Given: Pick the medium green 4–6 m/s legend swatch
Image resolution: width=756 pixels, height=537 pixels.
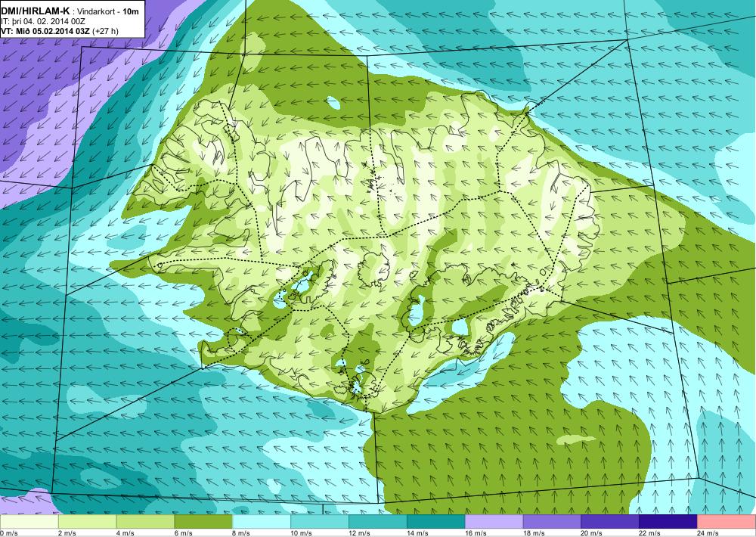Looking at the screenshot, I should (145, 522).
